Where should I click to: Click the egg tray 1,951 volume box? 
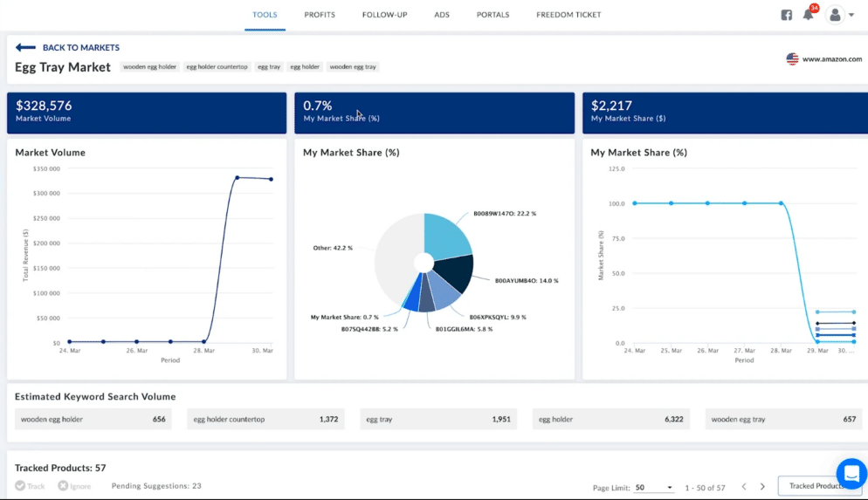tap(438, 419)
